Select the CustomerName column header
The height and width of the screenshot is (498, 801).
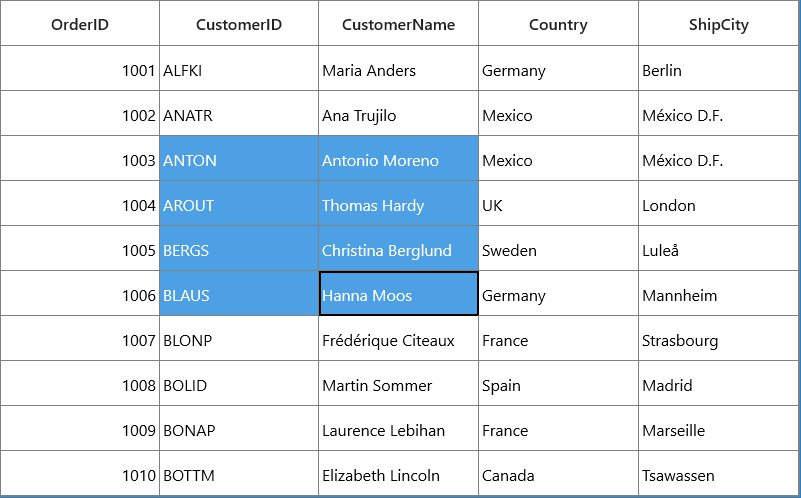coord(398,23)
